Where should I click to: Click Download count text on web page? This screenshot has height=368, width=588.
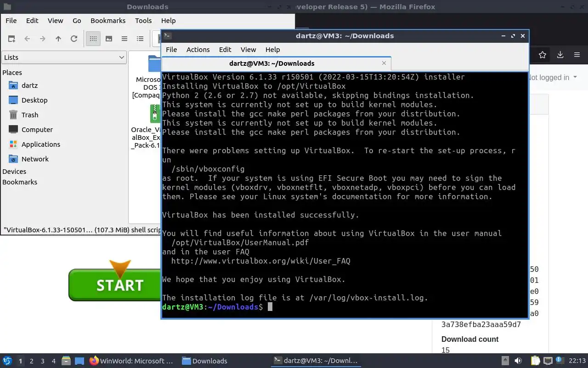coord(470,339)
